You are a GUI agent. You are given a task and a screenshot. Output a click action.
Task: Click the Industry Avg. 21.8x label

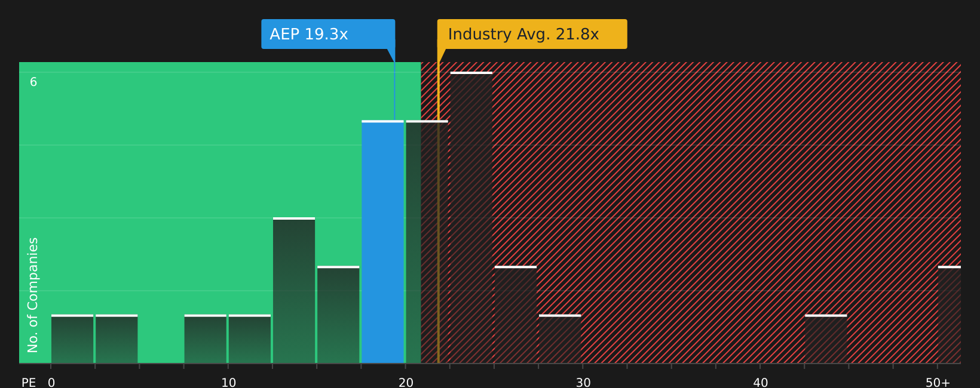tap(532, 34)
